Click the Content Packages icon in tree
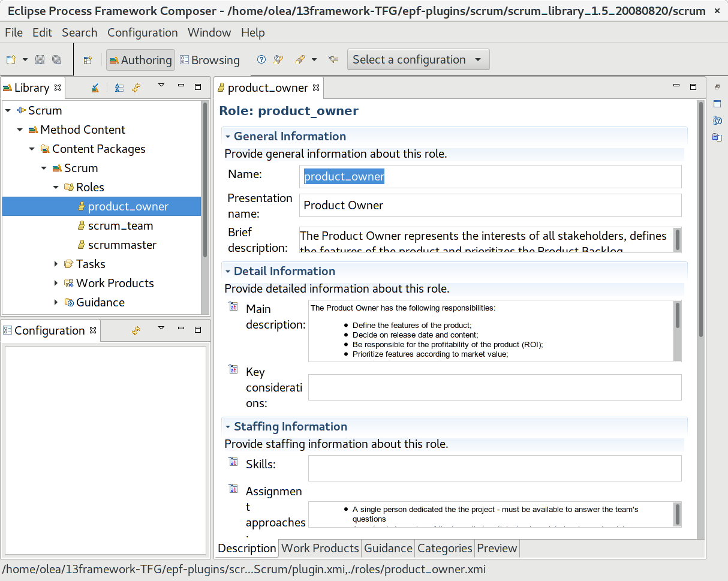This screenshot has height=581, width=728. click(45, 149)
